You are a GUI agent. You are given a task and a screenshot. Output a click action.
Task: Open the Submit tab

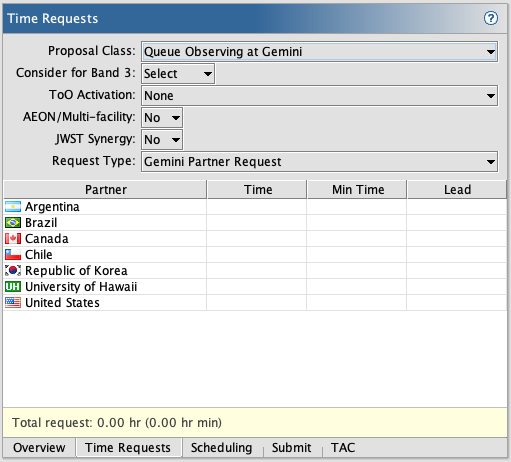pos(292,448)
